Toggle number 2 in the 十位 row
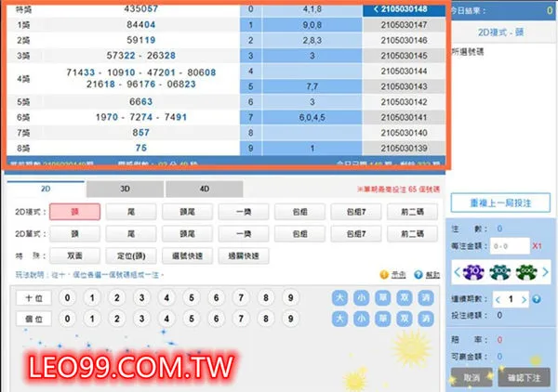558x392 pixels. pyautogui.click(x=117, y=298)
